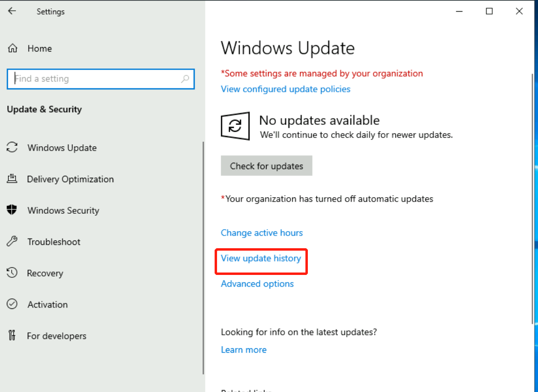Go to Advanced options

tap(257, 284)
